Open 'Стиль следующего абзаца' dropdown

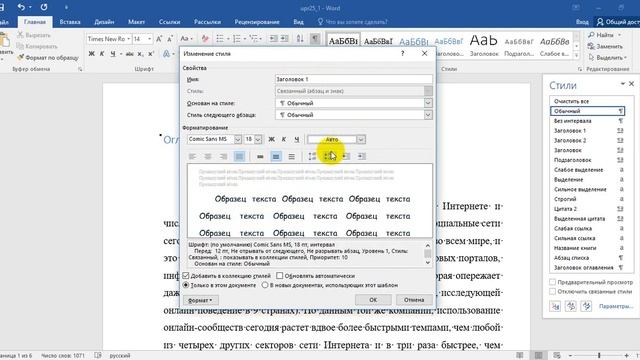(428, 115)
